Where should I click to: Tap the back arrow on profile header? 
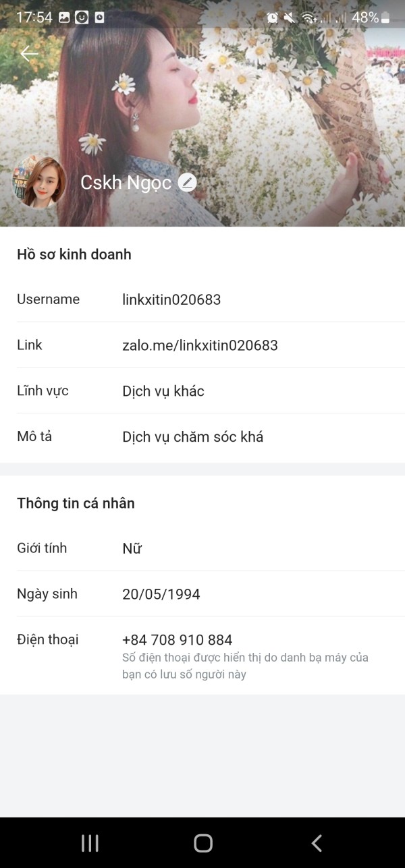[29, 54]
